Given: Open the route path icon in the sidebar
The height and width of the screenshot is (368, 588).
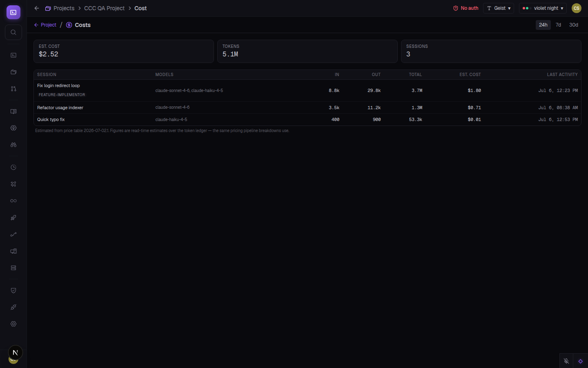Looking at the screenshot, I should click(13, 234).
